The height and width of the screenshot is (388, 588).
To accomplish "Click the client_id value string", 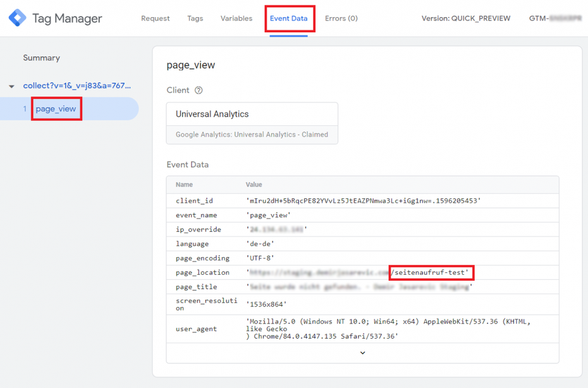I will tap(364, 200).
